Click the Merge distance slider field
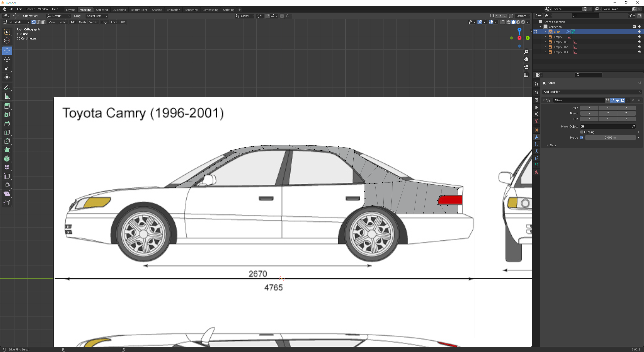 tap(610, 138)
